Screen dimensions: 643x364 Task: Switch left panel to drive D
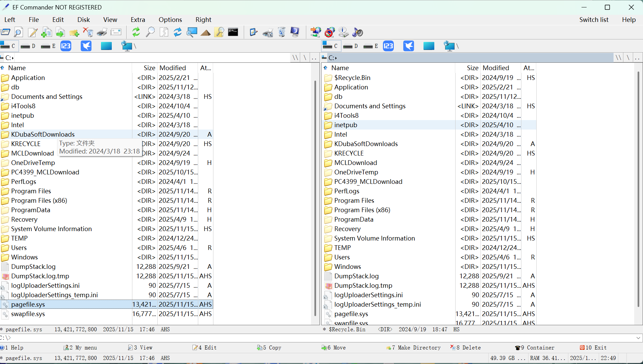pyautogui.click(x=28, y=46)
